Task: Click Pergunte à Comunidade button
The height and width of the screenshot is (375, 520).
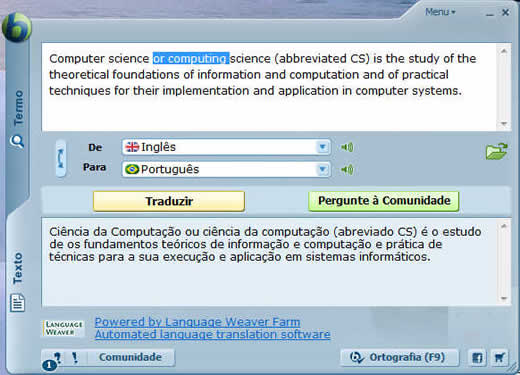Action: pos(384,201)
